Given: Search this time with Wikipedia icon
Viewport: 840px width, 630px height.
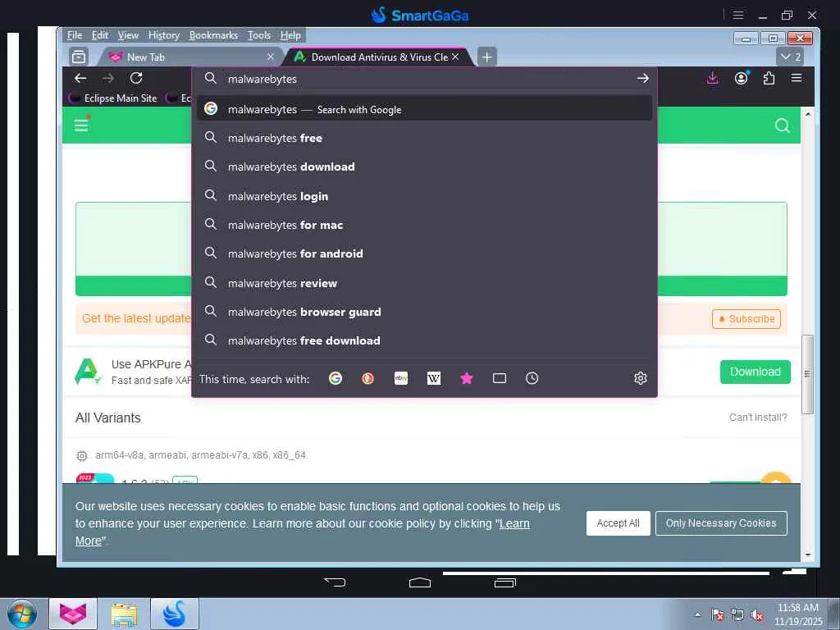Looking at the screenshot, I should click(434, 379).
